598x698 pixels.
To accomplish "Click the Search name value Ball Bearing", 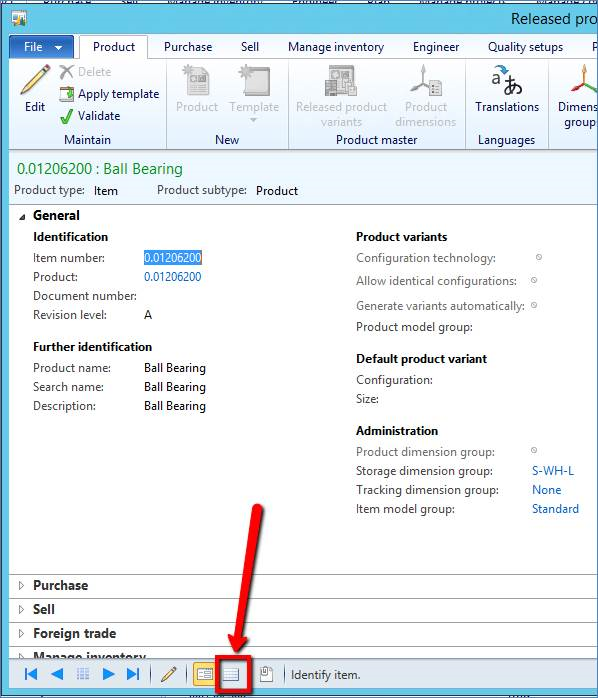I will (175, 387).
